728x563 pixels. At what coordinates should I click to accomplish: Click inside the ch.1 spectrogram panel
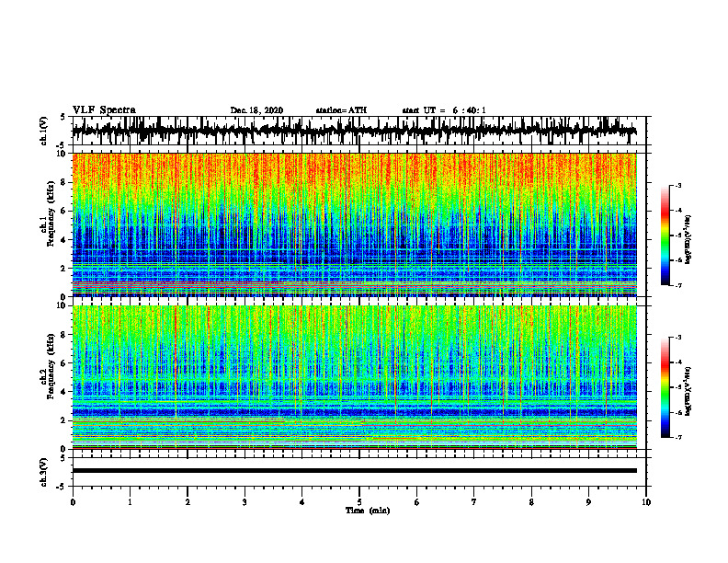pos(354,224)
